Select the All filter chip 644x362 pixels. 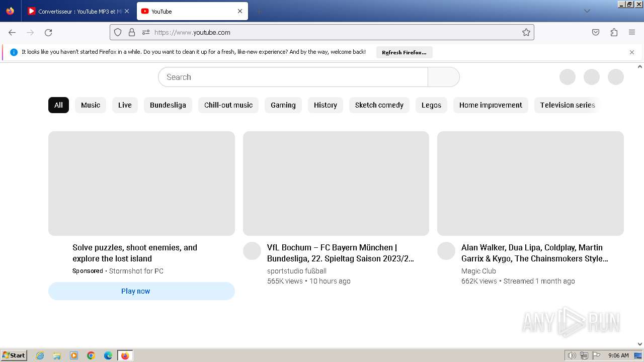[58, 105]
